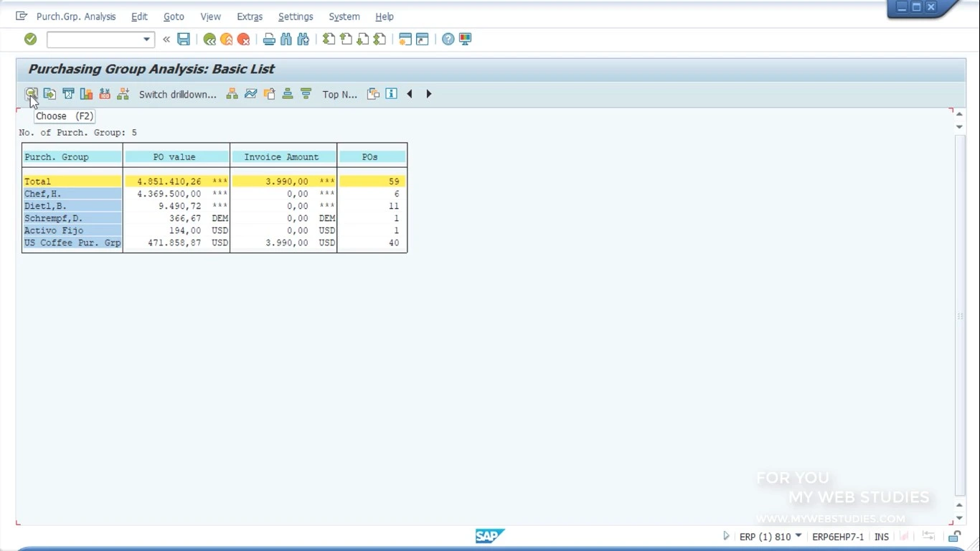Image resolution: width=980 pixels, height=551 pixels.
Task: Click Switch drilldown... button
Action: (177, 94)
